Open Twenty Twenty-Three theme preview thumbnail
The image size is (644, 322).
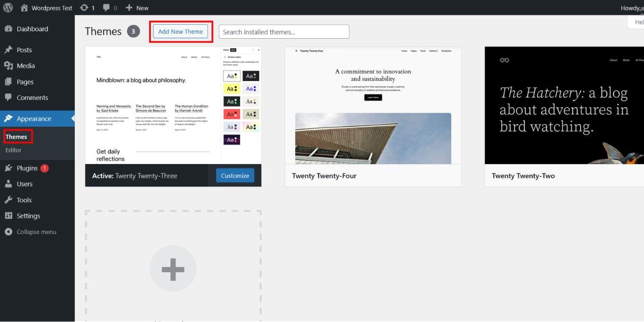tap(173, 105)
